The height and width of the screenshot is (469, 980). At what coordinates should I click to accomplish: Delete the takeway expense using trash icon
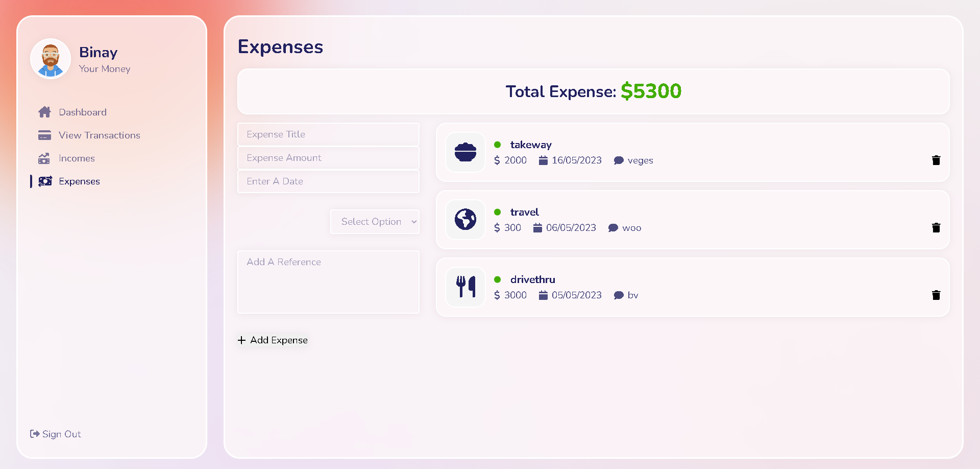[936, 160]
